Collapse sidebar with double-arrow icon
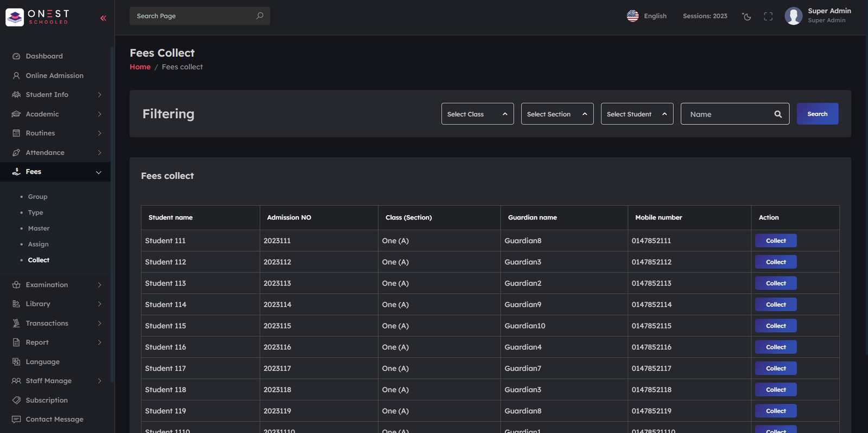Viewport: 868px width, 433px height. 103,18
